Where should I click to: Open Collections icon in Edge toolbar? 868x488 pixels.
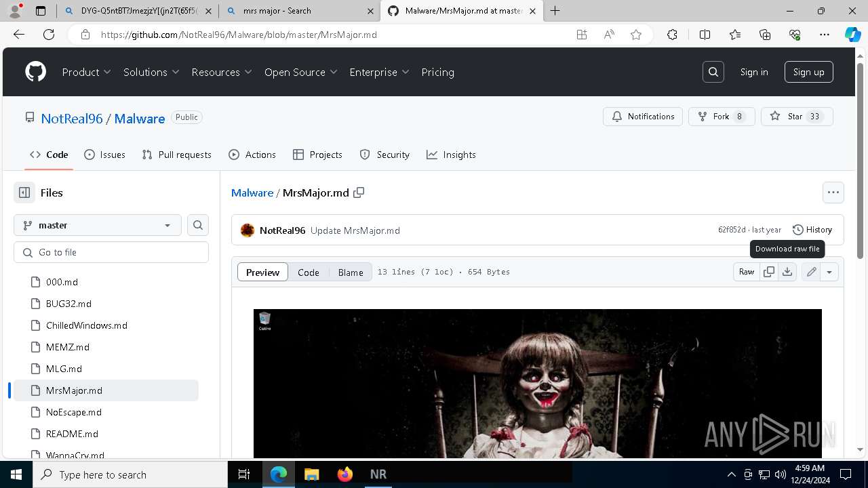765,35
